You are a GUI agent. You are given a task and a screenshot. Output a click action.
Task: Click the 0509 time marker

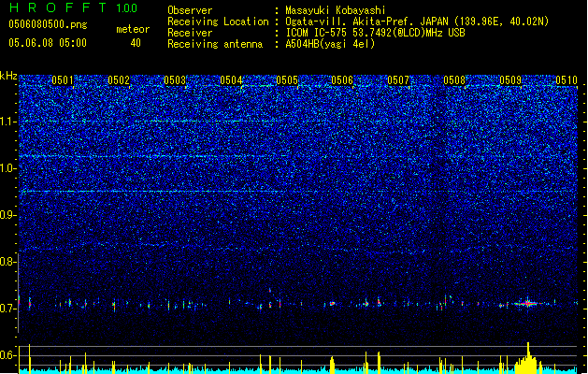pyautogui.click(x=510, y=80)
